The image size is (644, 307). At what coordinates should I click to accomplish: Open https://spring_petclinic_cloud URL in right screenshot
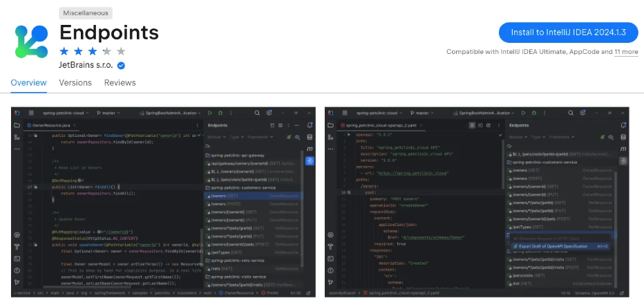pos(413,173)
